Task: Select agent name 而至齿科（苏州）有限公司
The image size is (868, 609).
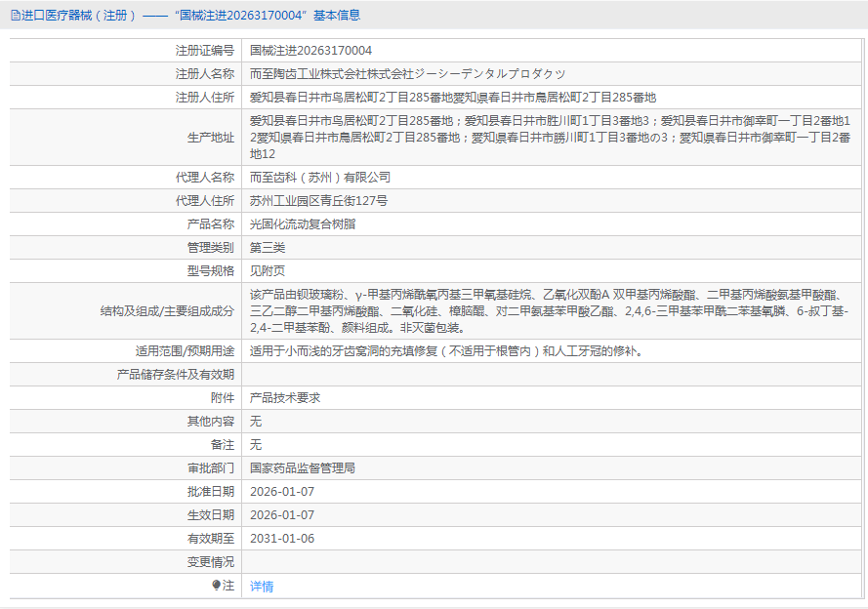Action: 320,178
